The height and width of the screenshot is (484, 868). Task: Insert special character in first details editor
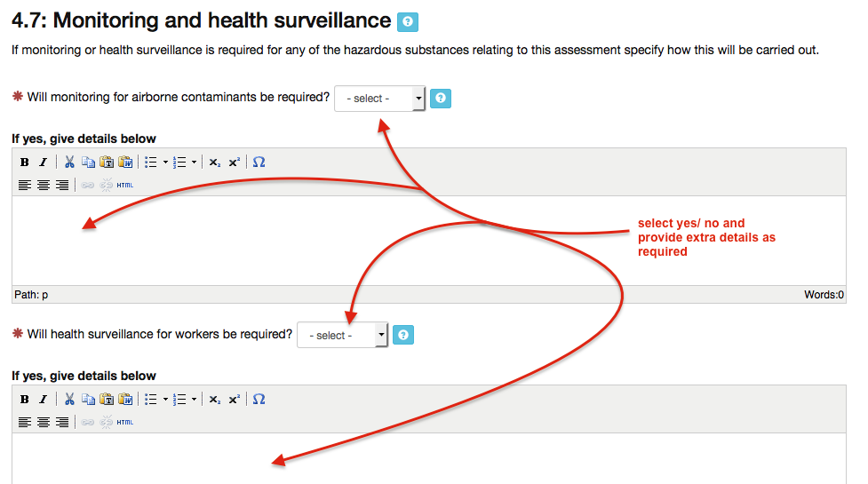[259, 163]
